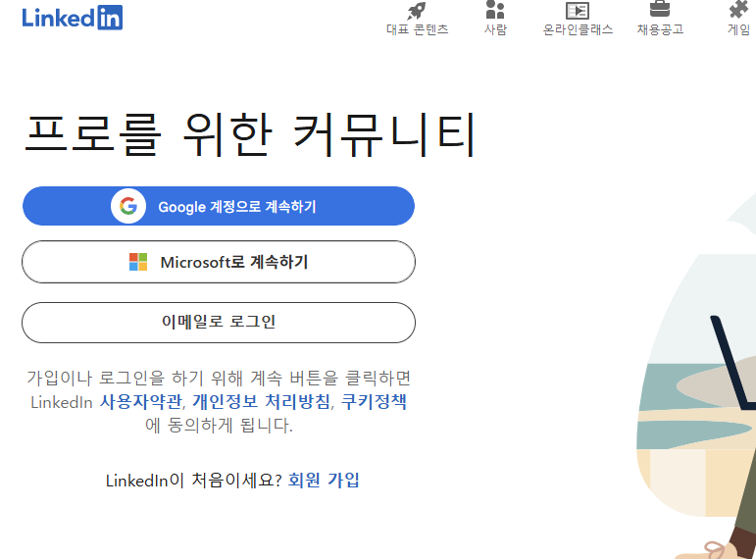This screenshot has width=756, height=559.
Task: Select the people icon for 사람
Action: 495,10
